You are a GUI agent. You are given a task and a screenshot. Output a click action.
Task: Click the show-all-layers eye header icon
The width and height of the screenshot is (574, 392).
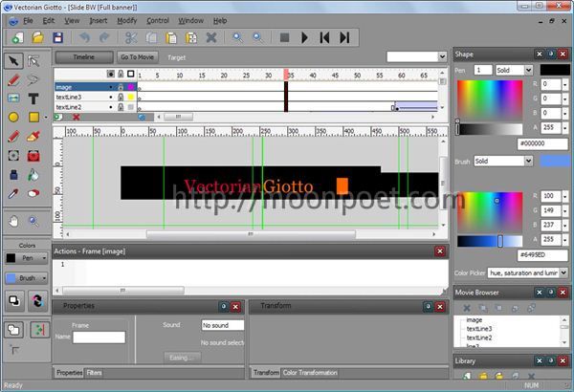111,74
